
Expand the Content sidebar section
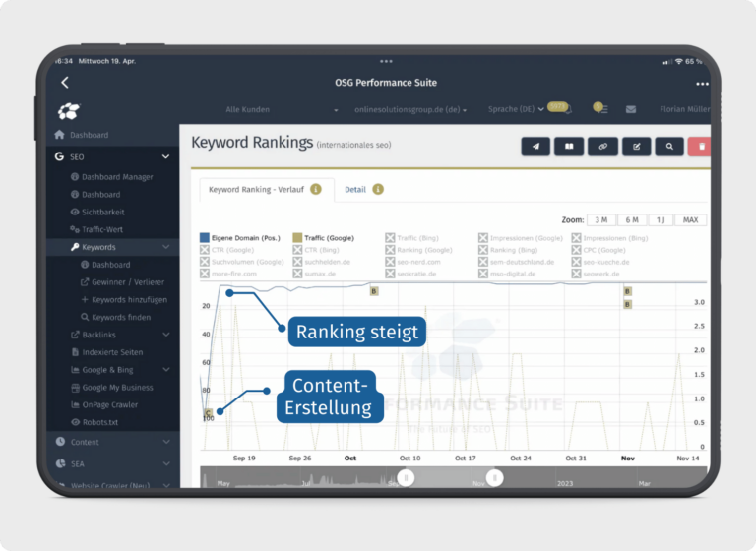[165, 442]
